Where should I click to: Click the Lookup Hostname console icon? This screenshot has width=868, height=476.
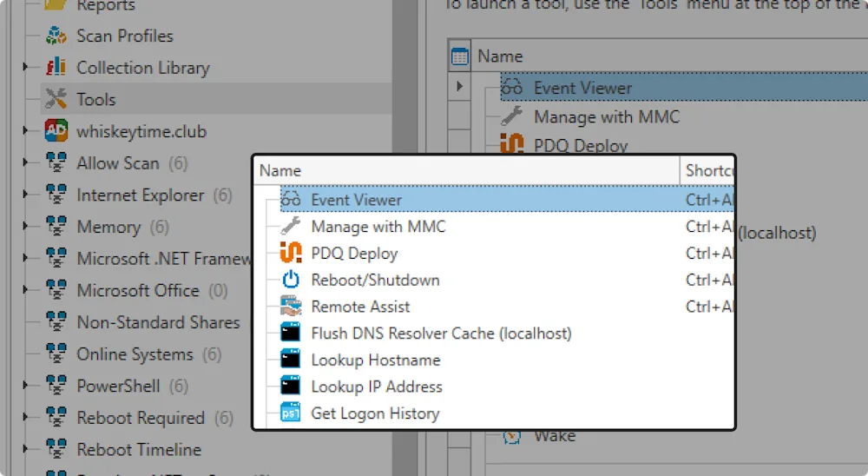coord(291,359)
